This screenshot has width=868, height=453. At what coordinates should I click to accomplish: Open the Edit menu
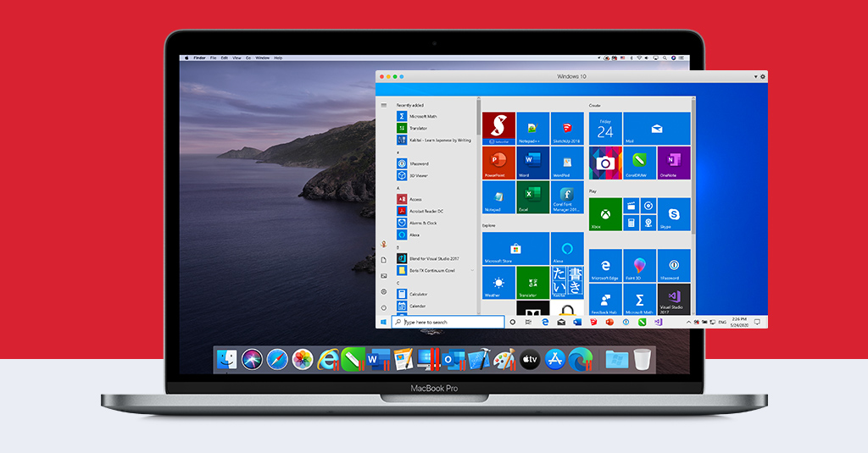pos(224,58)
